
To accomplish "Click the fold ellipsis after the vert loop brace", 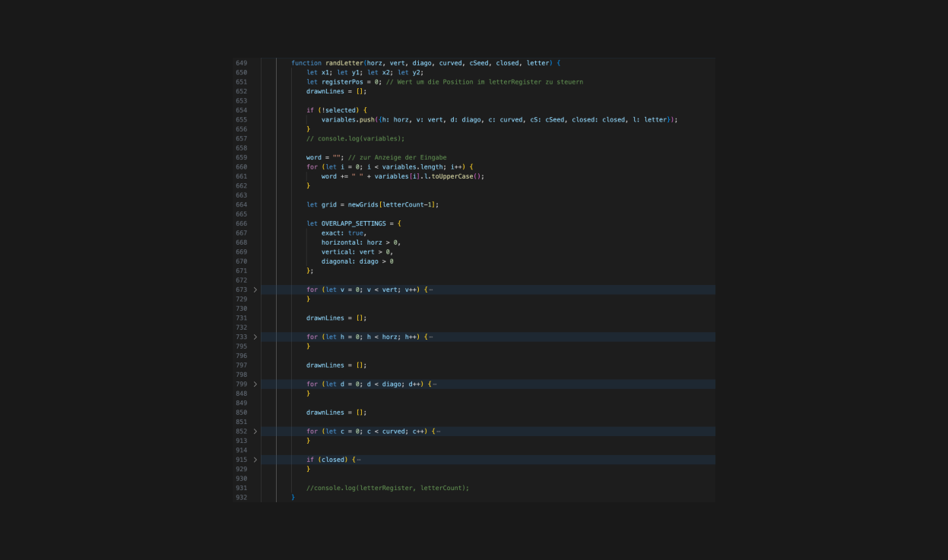I will pyautogui.click(x=431, y=289).
